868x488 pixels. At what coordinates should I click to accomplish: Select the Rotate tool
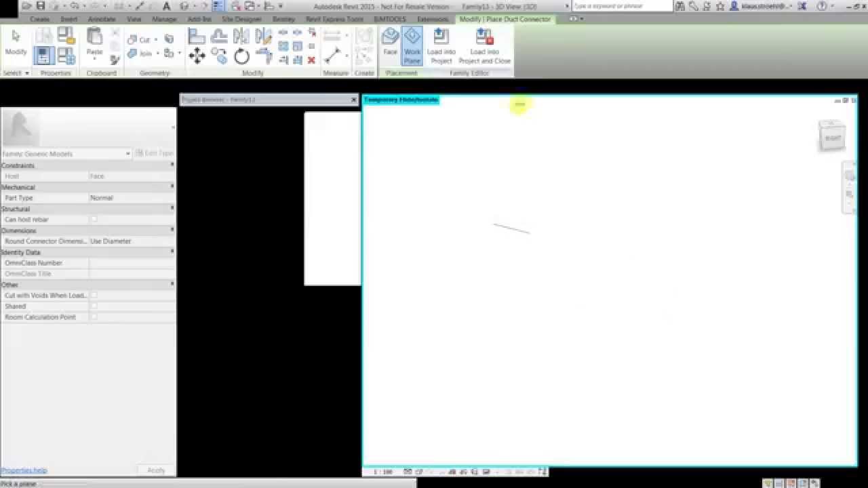point(241,56)
